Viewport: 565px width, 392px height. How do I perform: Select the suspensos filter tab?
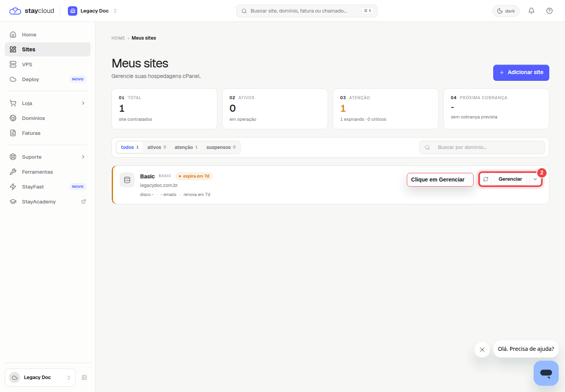coord(221,147)
